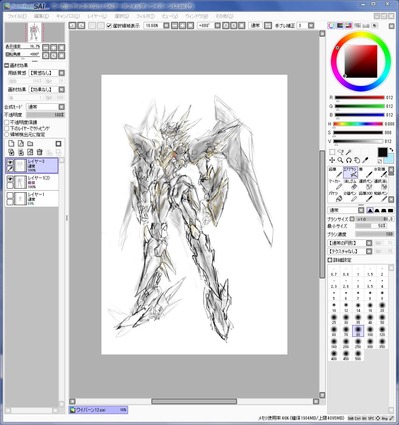Create a new layer folder
This screenshot has height=425, width=399.
(30, 144)
